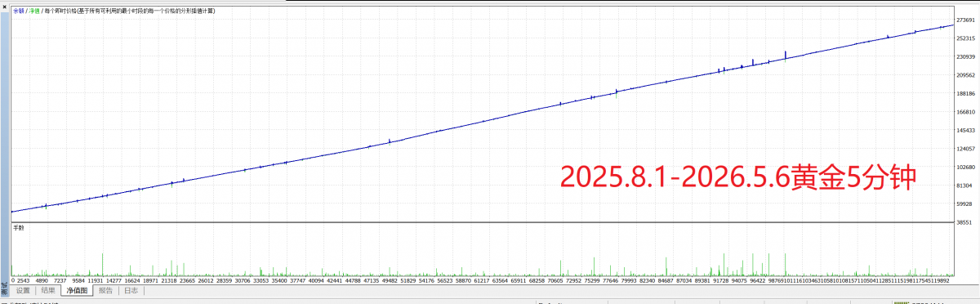
Task: Click the 82340 tick on the horizontal axis
Action: coord(648,280)
